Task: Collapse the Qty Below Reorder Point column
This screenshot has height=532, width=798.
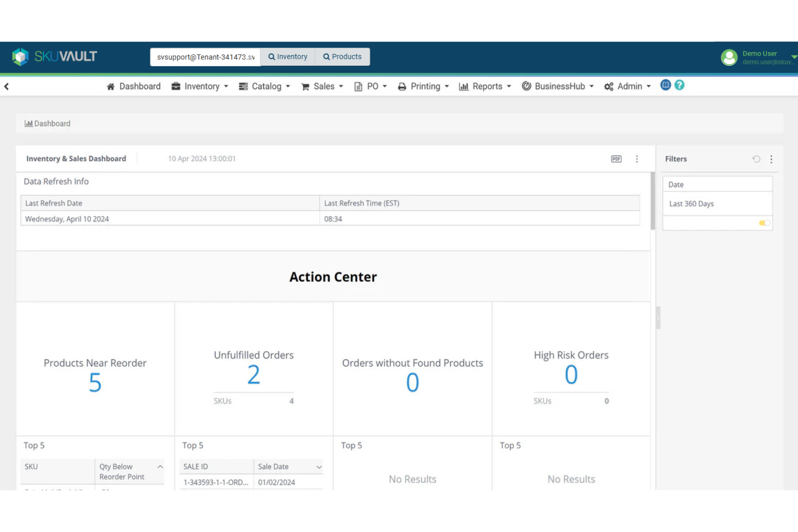Action: (x=160, y=467)
